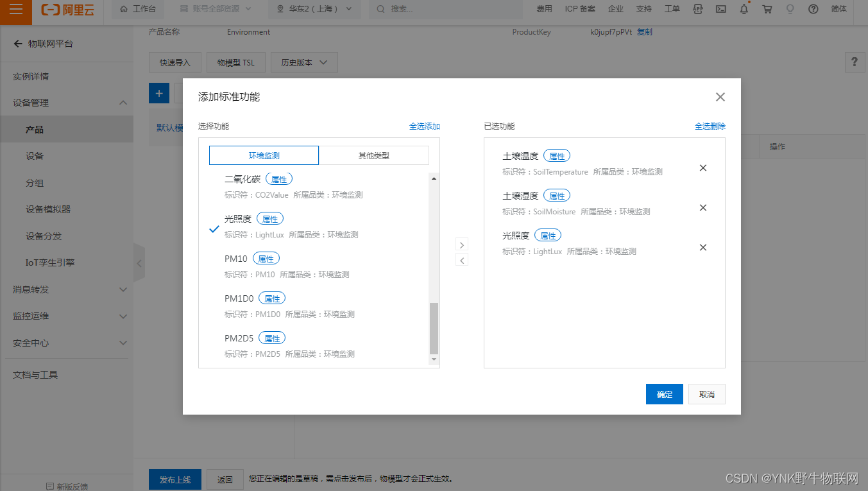Click 物模型 TSL button
Viewport: 868px width, 491px height.
click(236, 62)
